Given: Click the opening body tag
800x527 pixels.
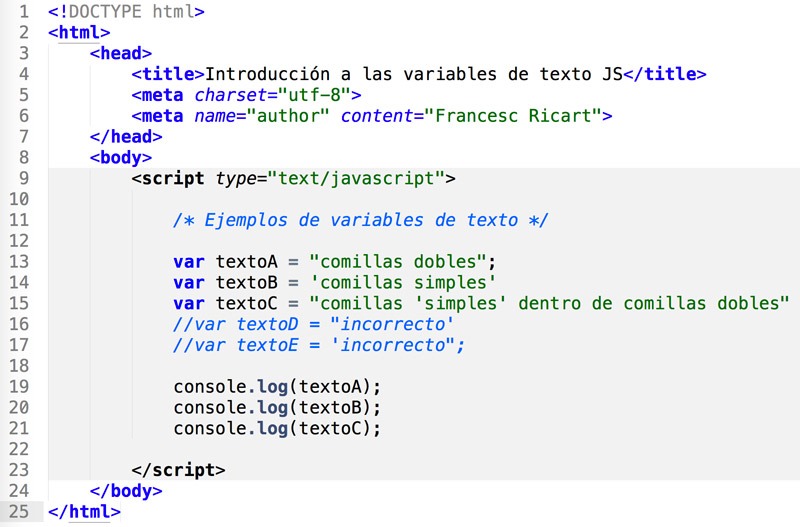Looking at the screenshot, I should 121,158.
